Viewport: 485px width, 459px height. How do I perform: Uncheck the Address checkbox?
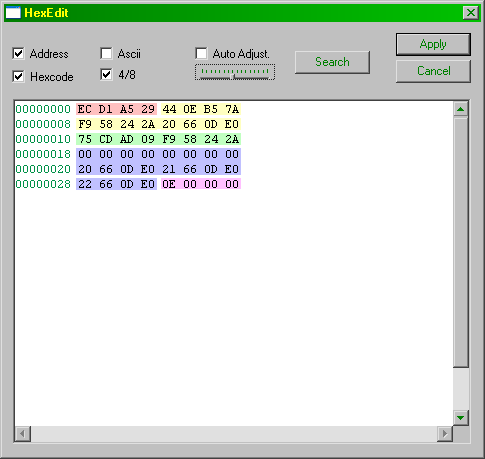coord(18,53)
